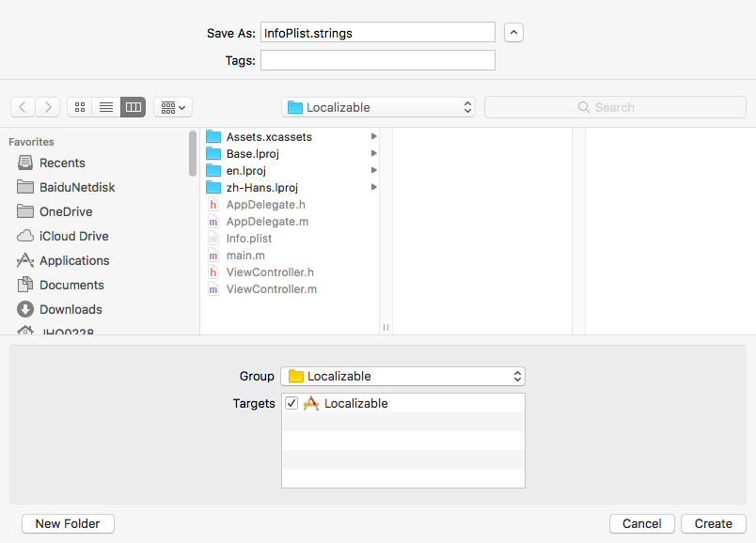
Task: Select column view mode
Action: coord(132,106)
